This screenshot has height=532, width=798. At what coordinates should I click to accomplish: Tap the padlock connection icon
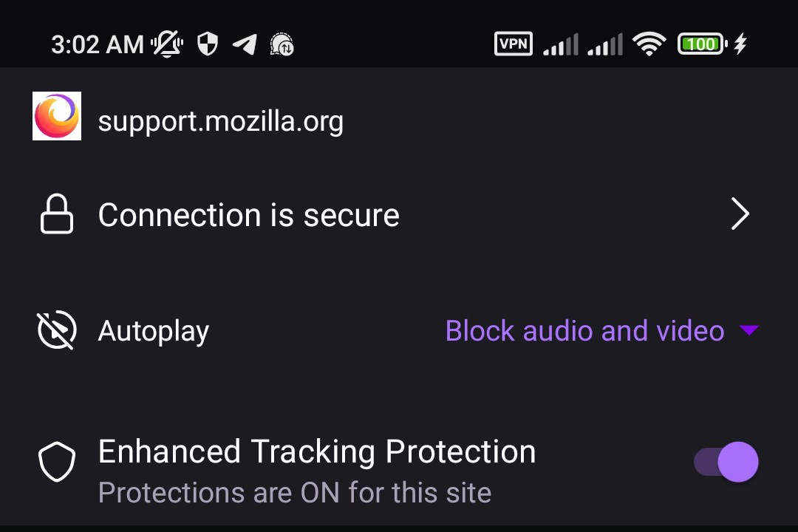(x=57, y=215)
